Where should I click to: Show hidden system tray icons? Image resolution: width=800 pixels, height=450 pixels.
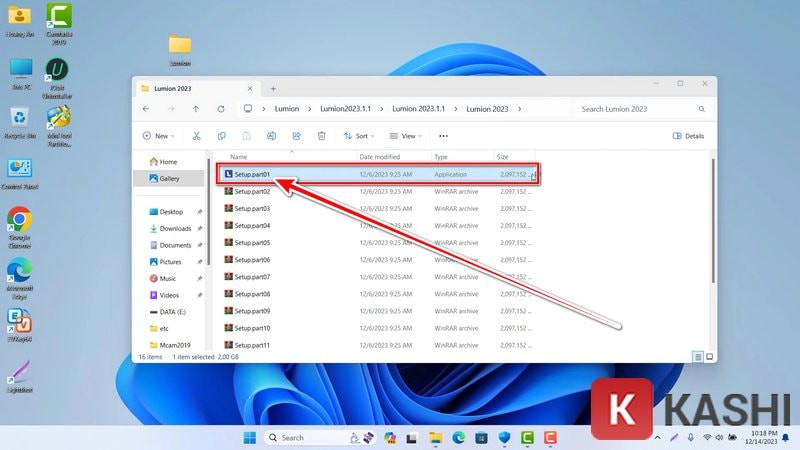point(657,438)
